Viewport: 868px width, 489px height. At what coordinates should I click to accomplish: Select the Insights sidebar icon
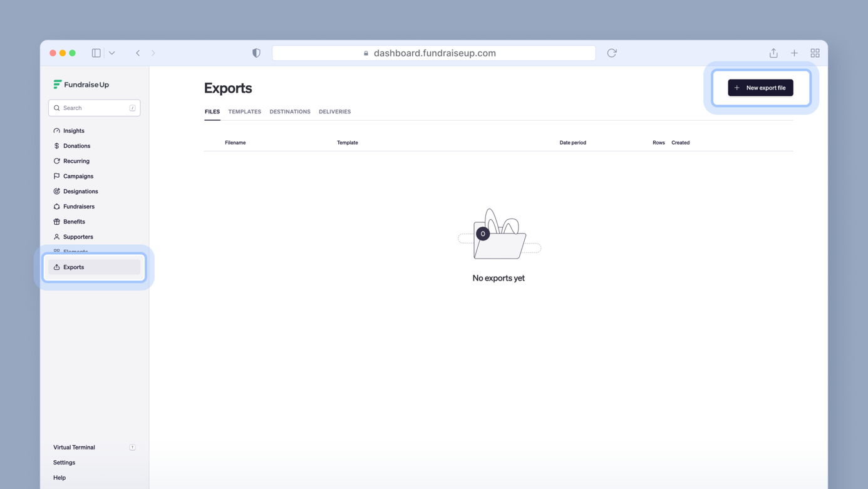tap(57, 130)
